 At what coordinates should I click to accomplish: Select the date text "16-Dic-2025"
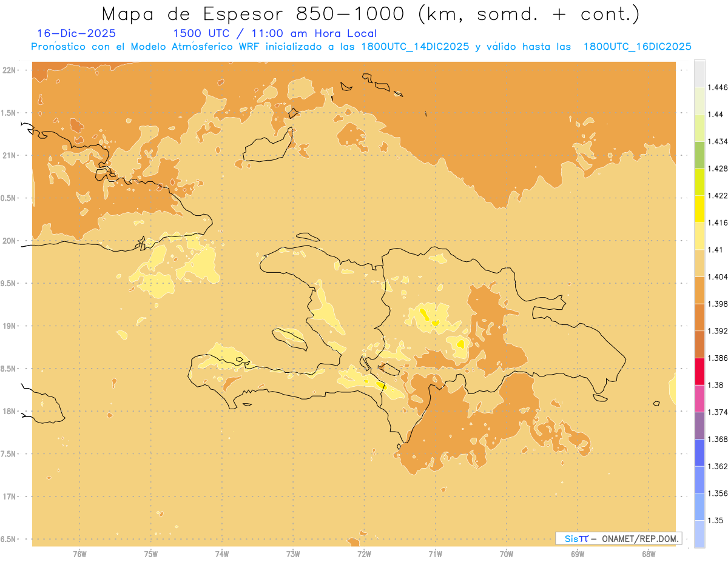(76, 33)
